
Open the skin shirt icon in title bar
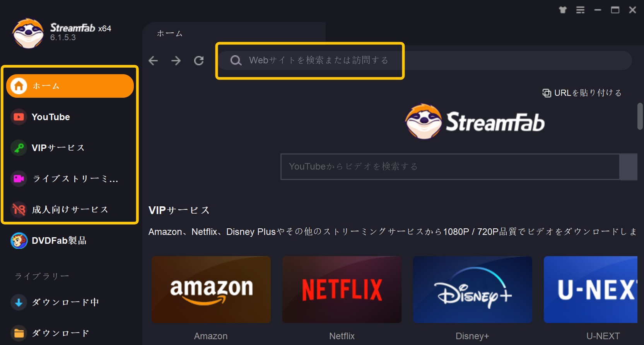pos(563,10)
